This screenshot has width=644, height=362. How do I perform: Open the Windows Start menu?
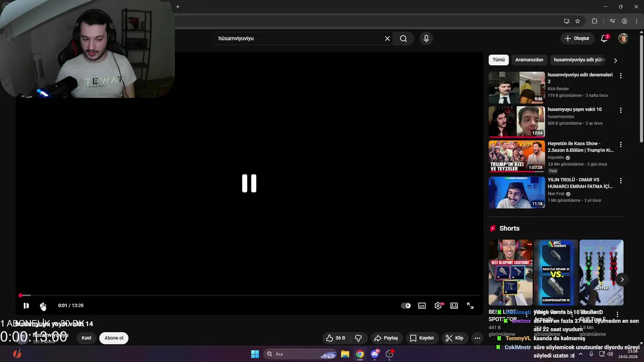coord(255,354)
